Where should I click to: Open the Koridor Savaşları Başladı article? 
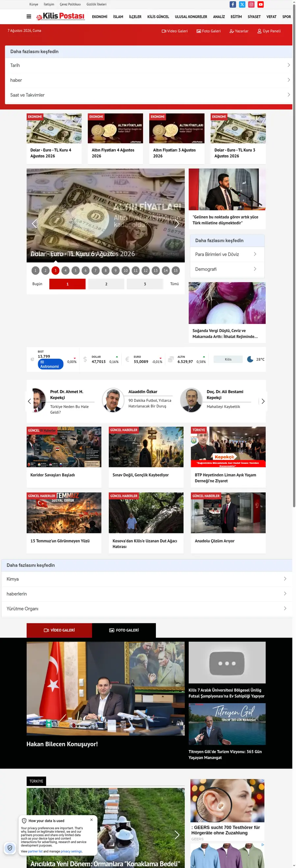pyautogui.click(x=64, y=457)
